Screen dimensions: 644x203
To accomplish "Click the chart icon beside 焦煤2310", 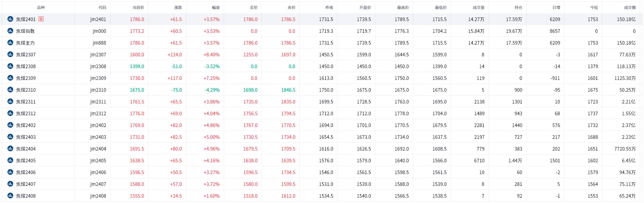I will (10, 90).
